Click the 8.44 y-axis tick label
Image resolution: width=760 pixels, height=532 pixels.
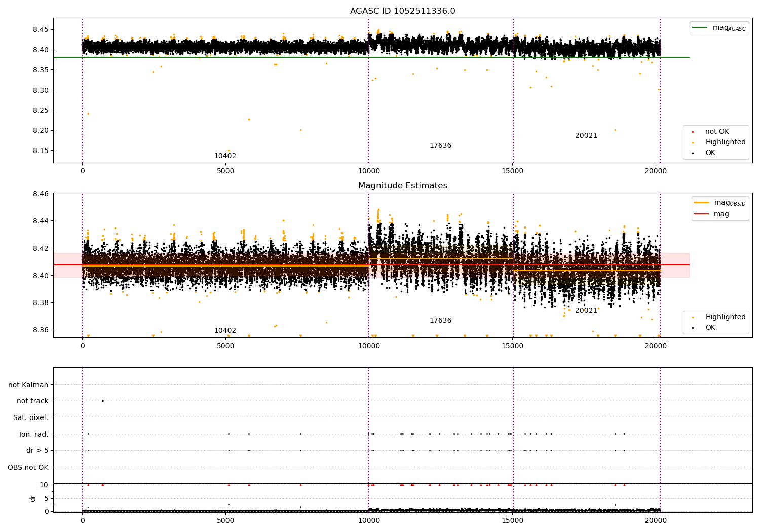pyautogui.click(x=40, y=221)
